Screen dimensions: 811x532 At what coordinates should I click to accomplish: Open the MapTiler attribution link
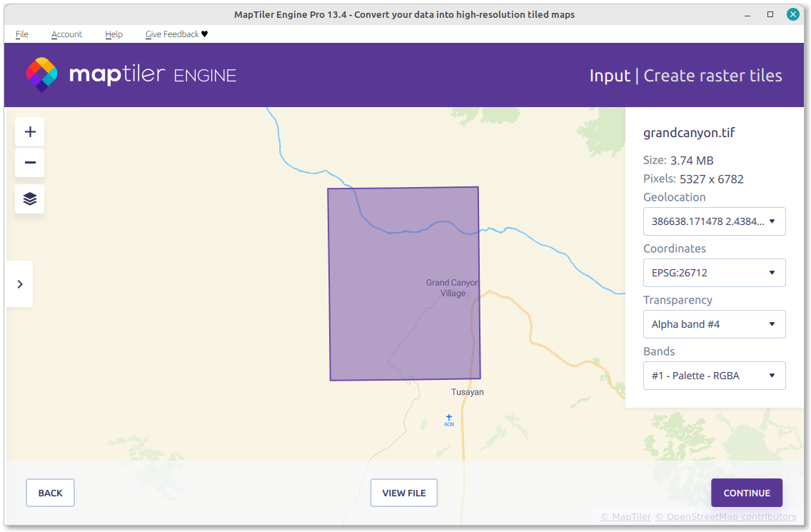point(625,517)
